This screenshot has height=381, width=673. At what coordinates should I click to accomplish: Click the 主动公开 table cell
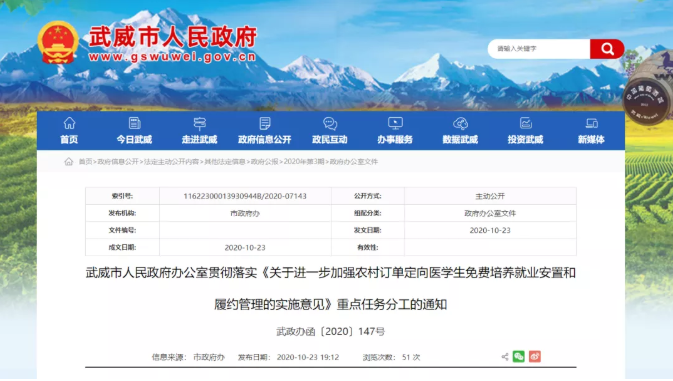(490, 196)
